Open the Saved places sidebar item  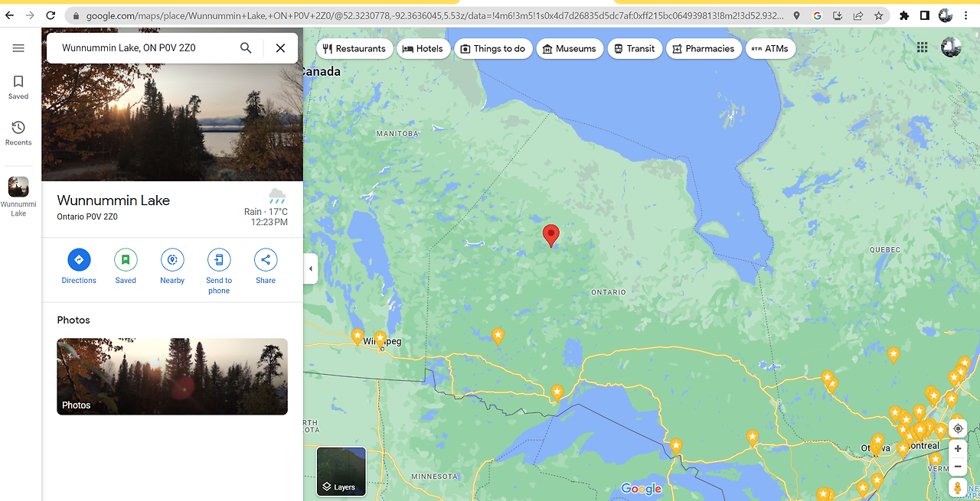tap(18, 87)
